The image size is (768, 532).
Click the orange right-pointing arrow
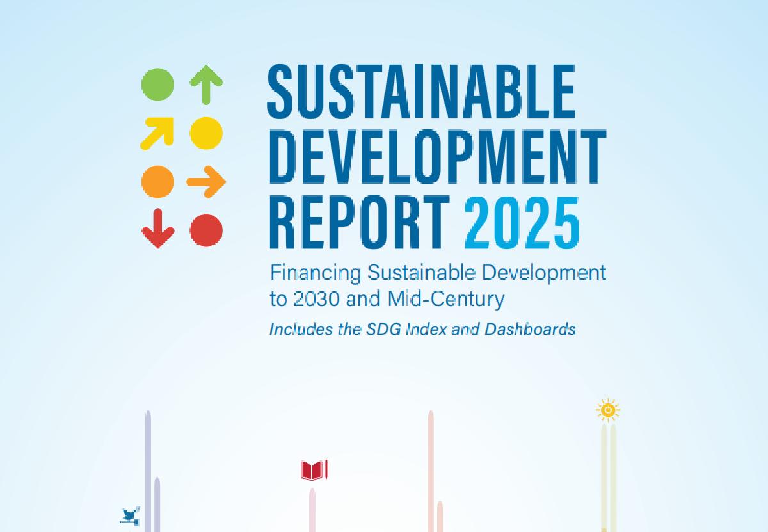(206, 182)
